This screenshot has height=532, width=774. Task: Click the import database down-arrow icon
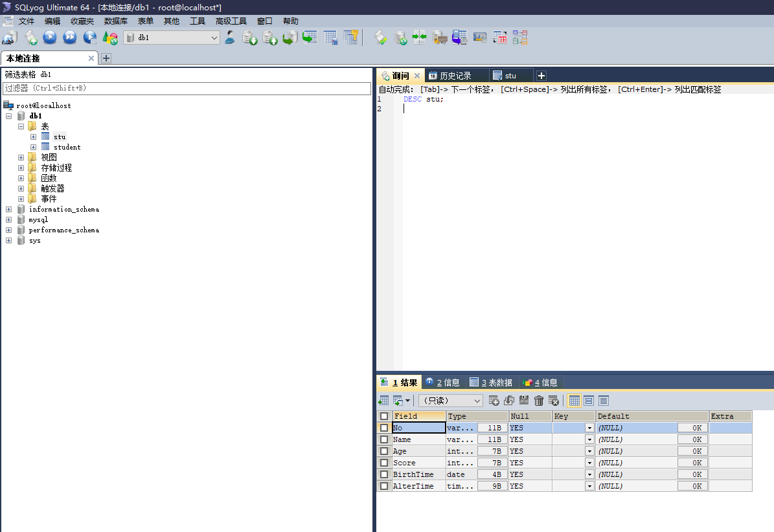tap(250, 38)
